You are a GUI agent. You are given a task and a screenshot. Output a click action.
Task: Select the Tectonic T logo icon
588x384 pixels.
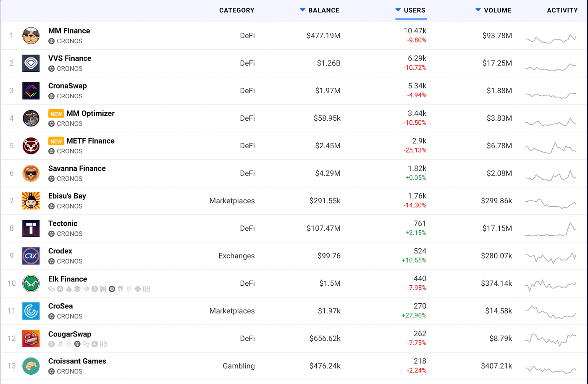coord(31,229)
